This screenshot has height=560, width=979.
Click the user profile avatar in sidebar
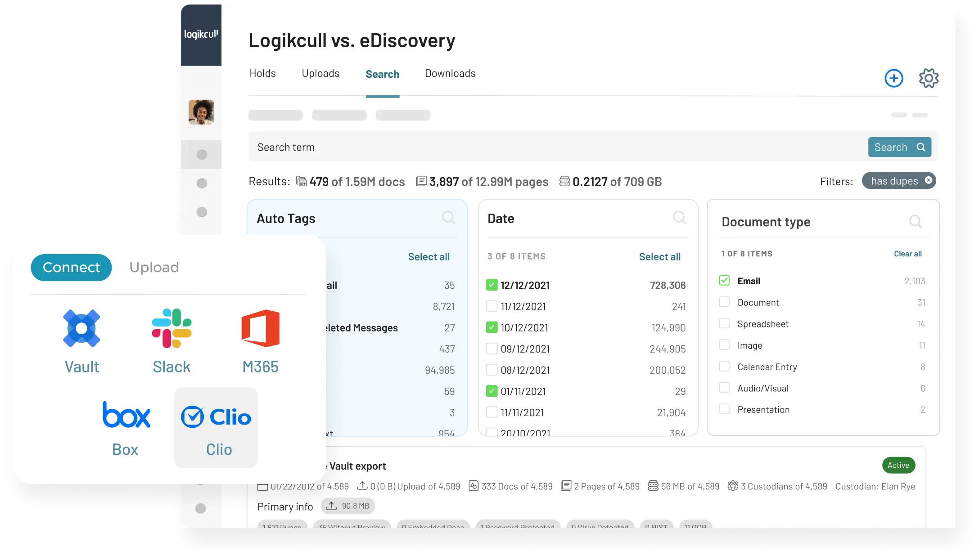[201, 112]
